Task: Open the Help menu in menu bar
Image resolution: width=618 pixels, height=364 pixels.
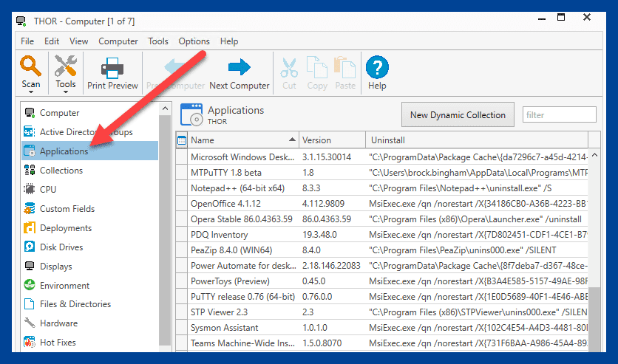Action: 229,41
